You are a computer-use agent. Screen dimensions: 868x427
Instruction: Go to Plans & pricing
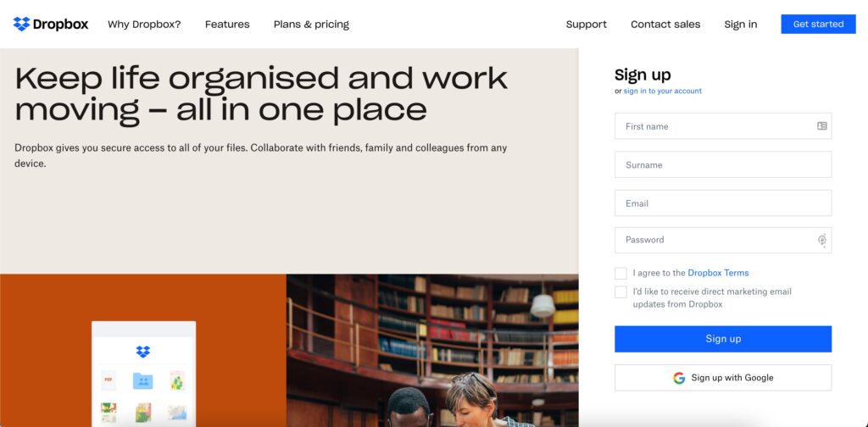point(311,25)
